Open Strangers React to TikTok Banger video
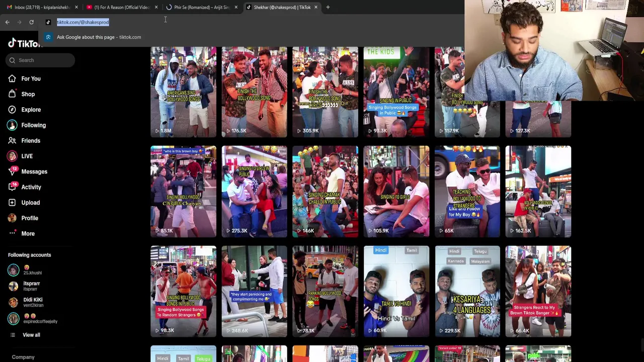Screen dimensions: 644x362 (538, 292)
